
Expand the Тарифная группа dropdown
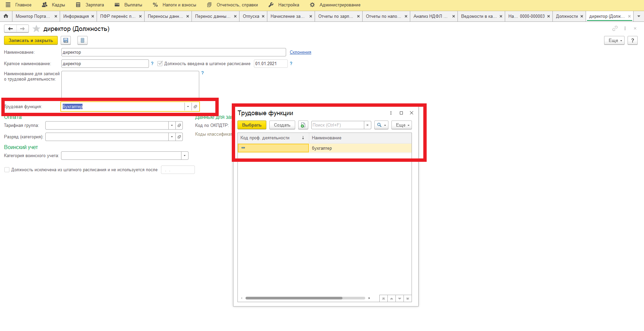[172, 126]
